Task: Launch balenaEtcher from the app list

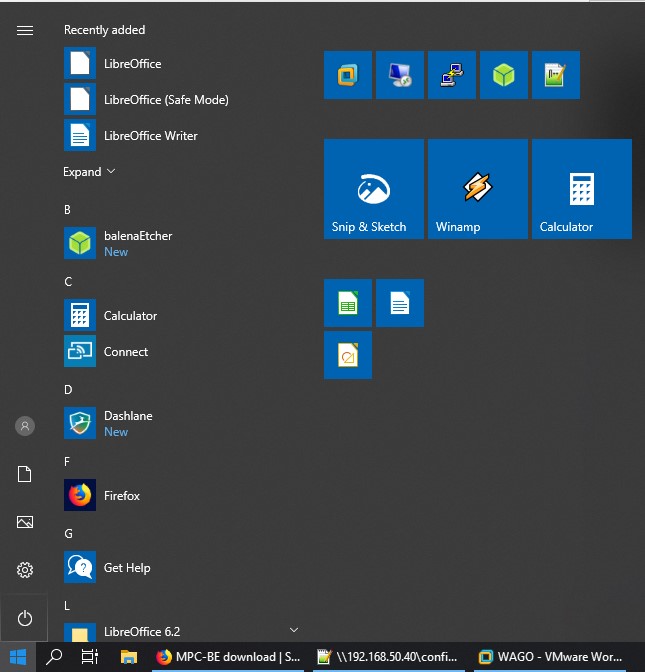Action: click(x=180, y=243)
